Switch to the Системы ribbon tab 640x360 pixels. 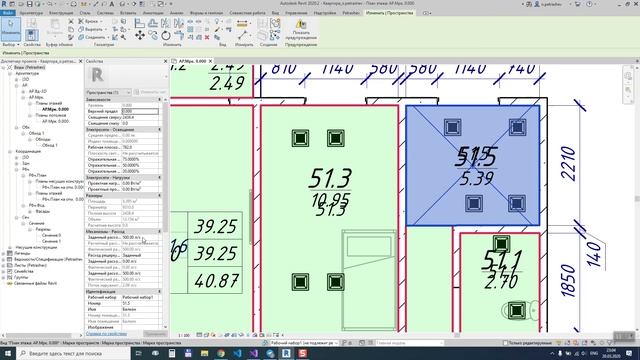pyautogui.click(x=105, y=13)
